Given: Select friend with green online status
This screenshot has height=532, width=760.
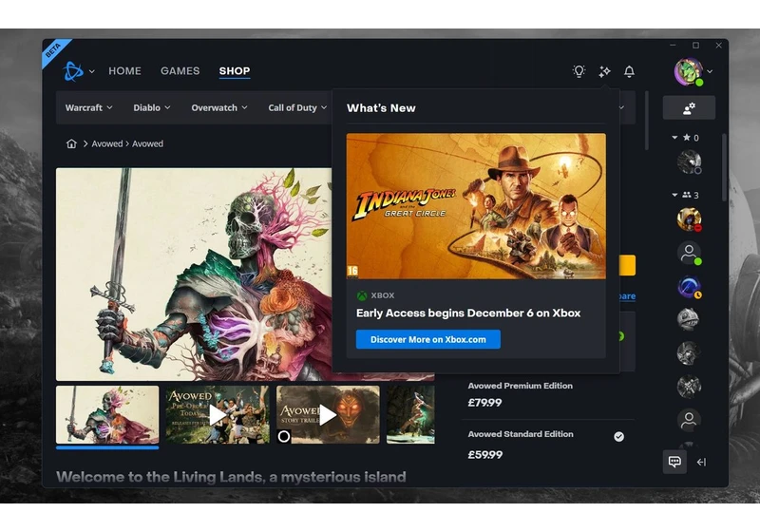Looking at the screenshot, I should 689,253.
